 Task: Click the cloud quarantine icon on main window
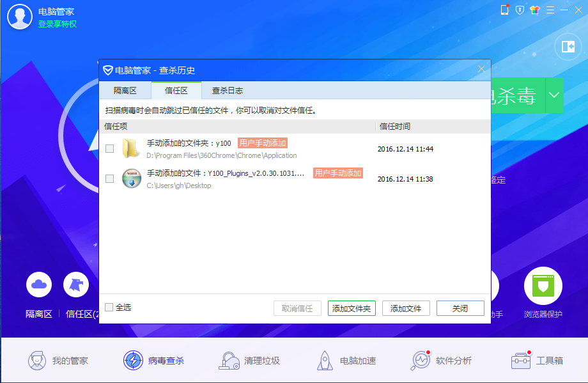39,285
